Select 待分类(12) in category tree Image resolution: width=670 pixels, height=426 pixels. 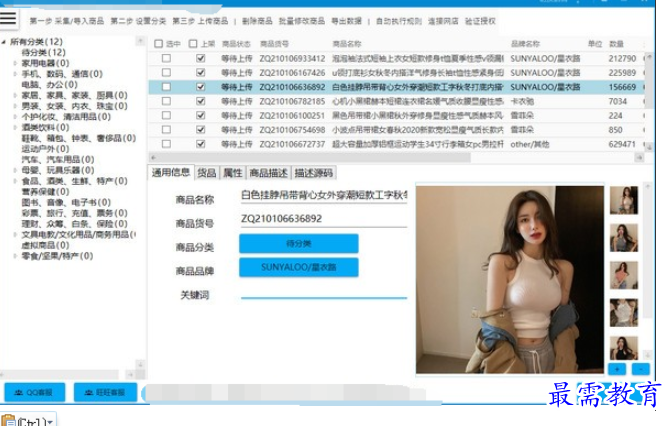click(x=44, y=52)
